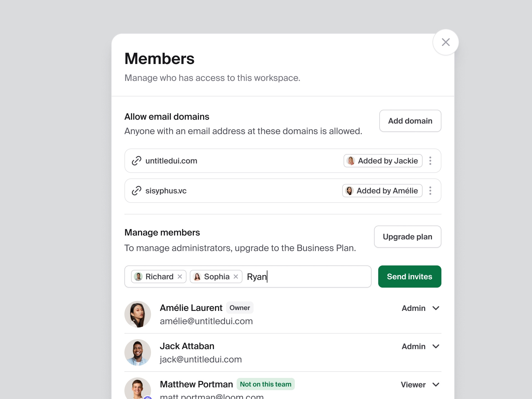The width and height of the screenshot is (532, 399).
Task: Click Jackie's avatar in the domain badge
Action: point(351,161)
